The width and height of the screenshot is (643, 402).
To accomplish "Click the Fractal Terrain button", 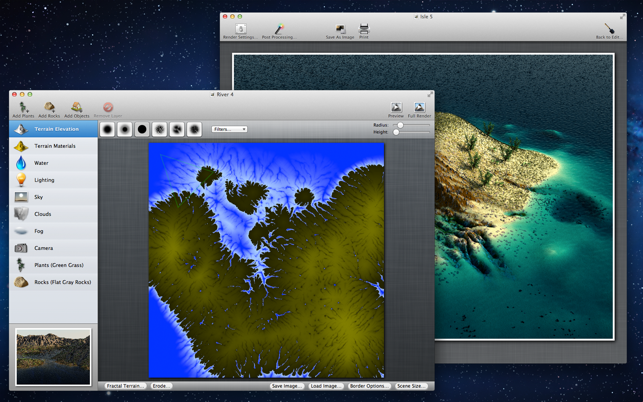I will [125, 386].
